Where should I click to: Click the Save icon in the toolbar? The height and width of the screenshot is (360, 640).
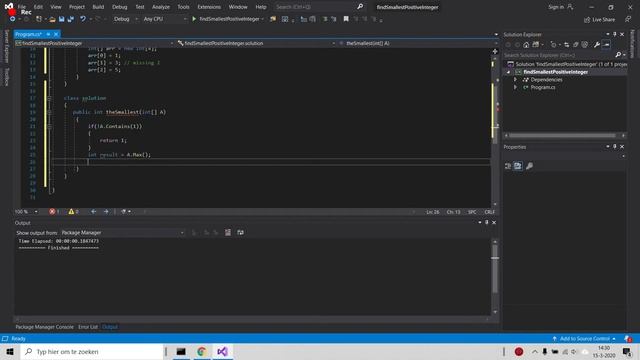point(61,19)
